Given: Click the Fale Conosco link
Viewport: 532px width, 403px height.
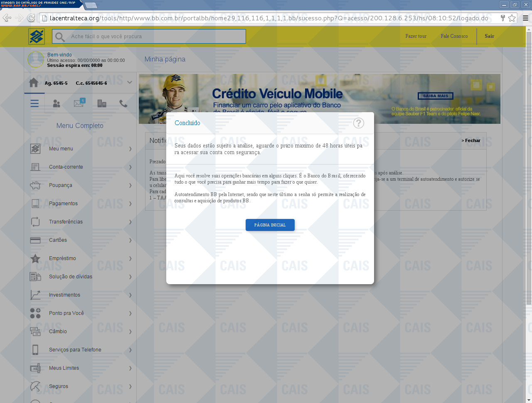Looking at the screenshot, I should [454, 36].
